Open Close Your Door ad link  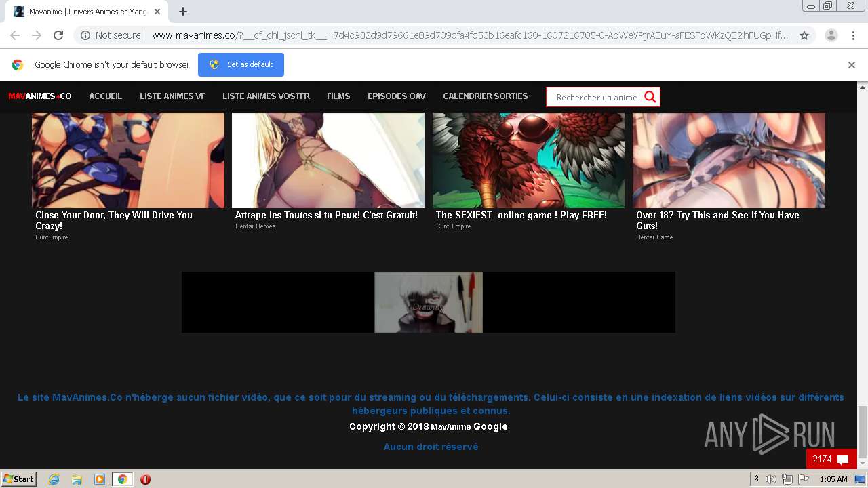tap(114, 220)
